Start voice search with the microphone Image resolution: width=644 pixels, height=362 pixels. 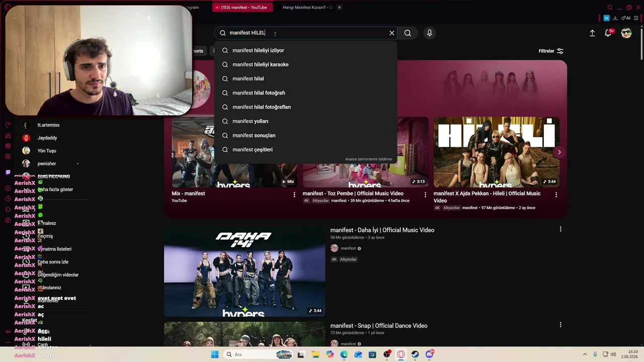coord(429,33)
